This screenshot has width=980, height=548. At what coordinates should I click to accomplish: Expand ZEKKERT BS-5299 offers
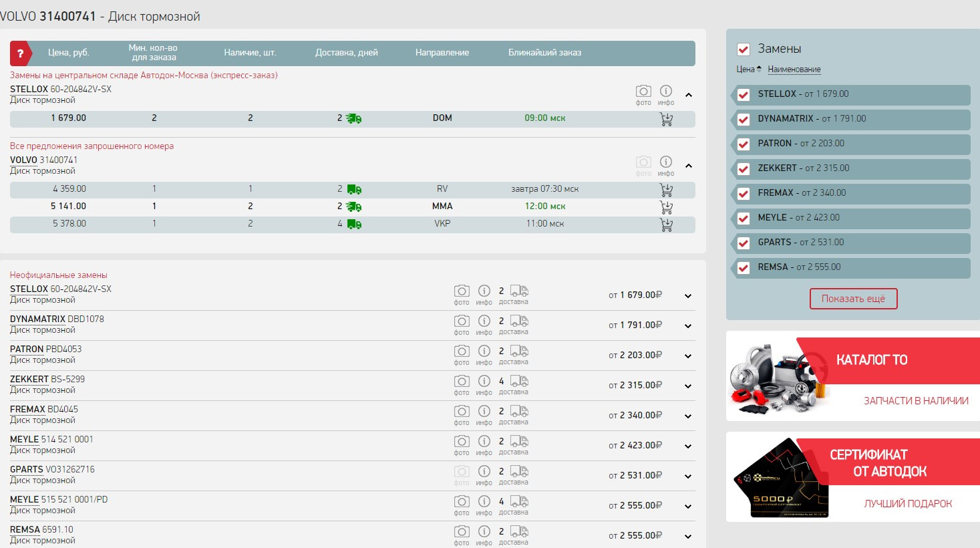coord(688,386)
